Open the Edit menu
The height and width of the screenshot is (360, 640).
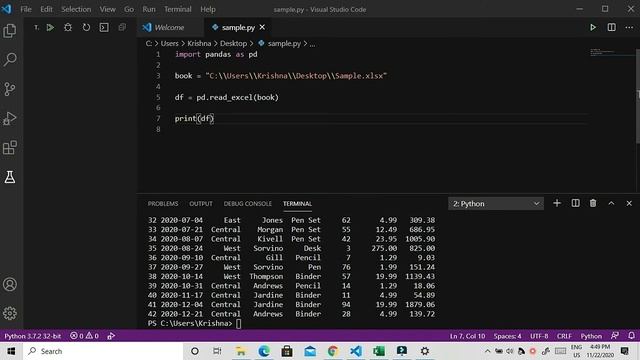point(46,9)
